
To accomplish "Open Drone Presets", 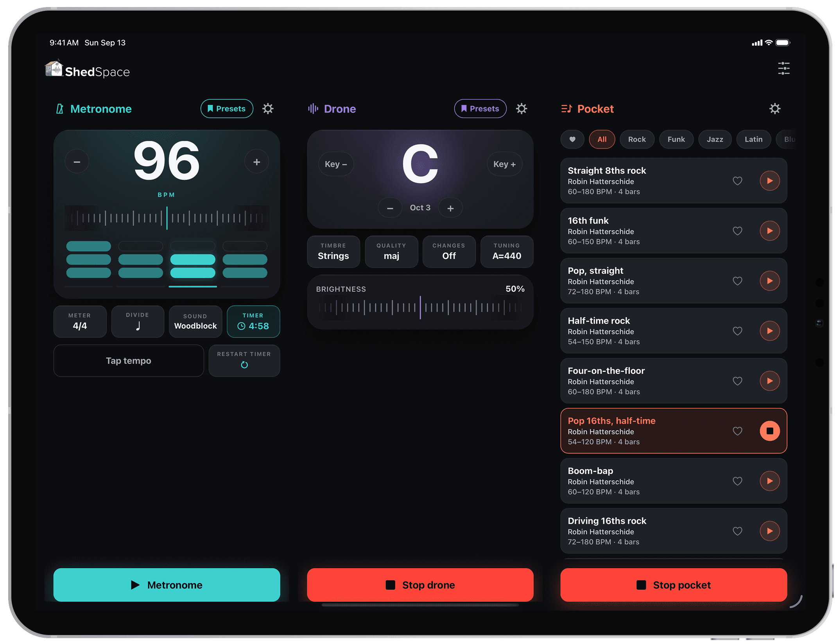I will point(480,109).
